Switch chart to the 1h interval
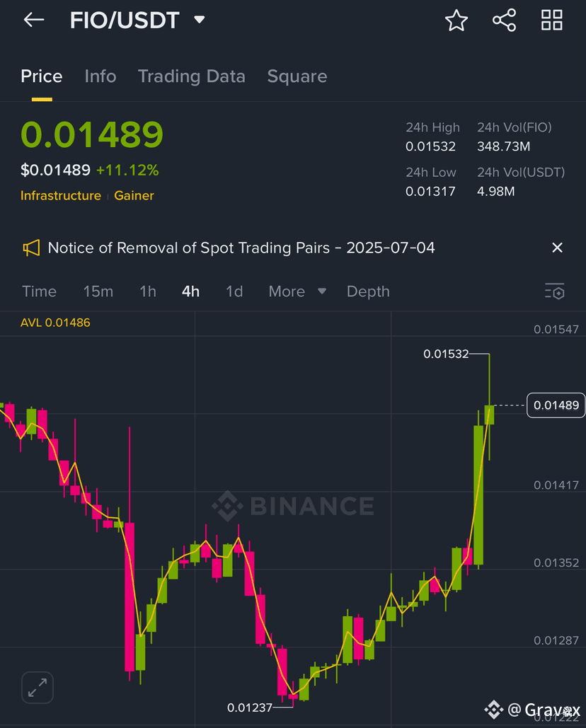 tap(148, 291)
